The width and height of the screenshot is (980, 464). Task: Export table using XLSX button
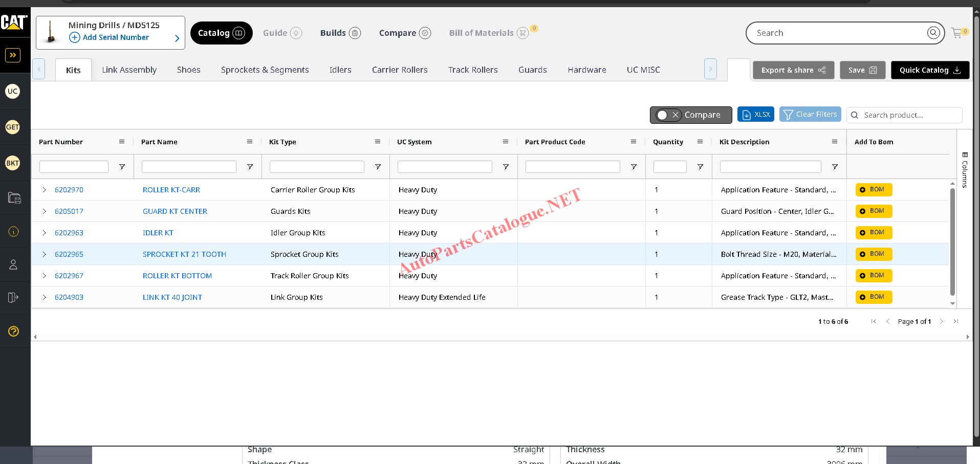(x=756, y=115)
